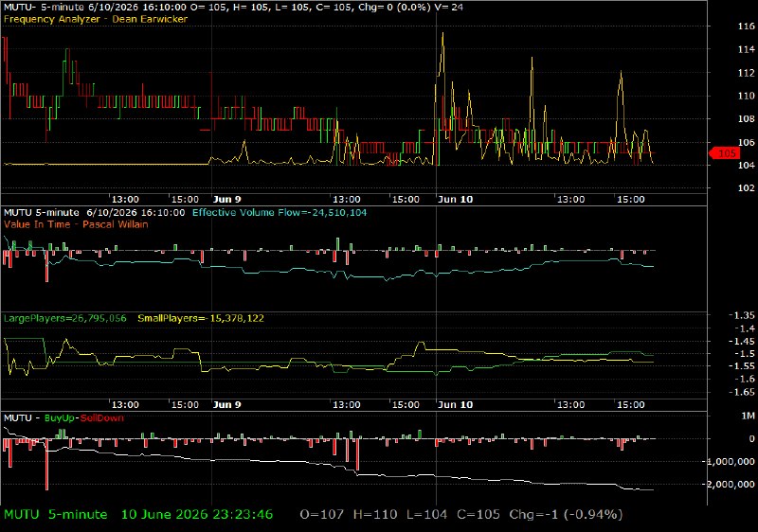758x532 pixels.
Task: Click the 112 price axis label
Action: 746,73
